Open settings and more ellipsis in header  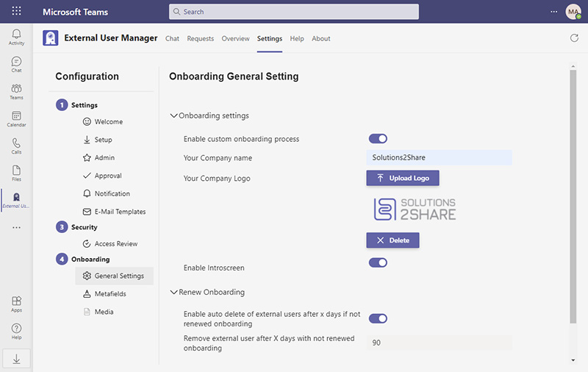point(554,12)
